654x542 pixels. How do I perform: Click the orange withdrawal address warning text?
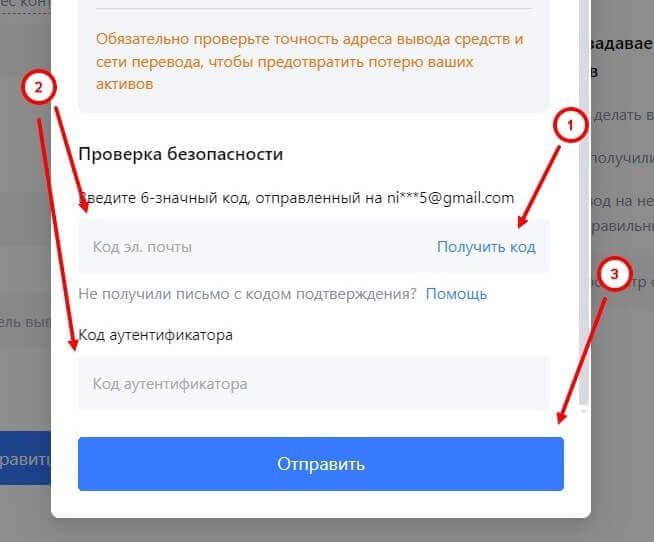[x=309, y=61]
